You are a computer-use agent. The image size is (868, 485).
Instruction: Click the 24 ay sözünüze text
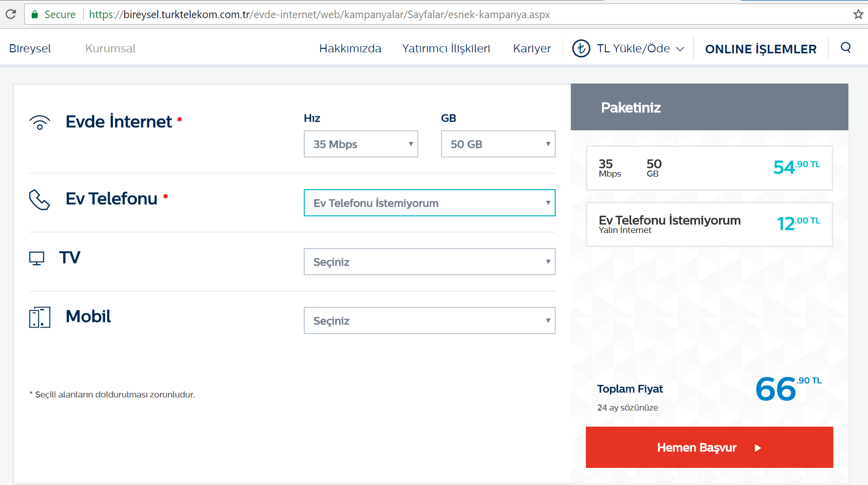(628, 408)
